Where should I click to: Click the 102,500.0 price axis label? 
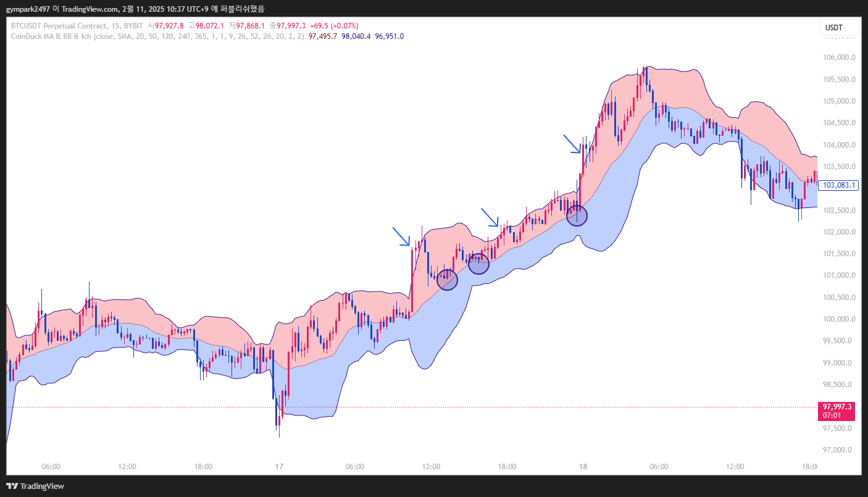tap(840, 211)
